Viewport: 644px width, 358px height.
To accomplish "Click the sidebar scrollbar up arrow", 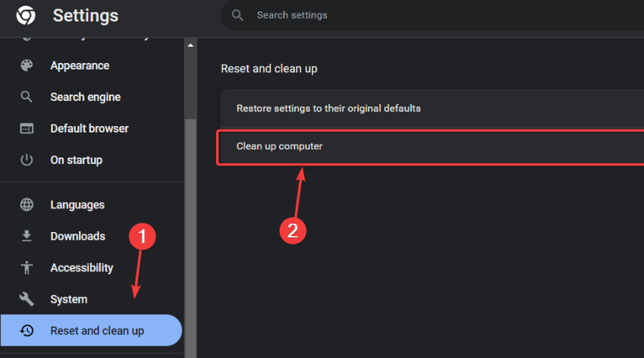I will coord(190,45).
